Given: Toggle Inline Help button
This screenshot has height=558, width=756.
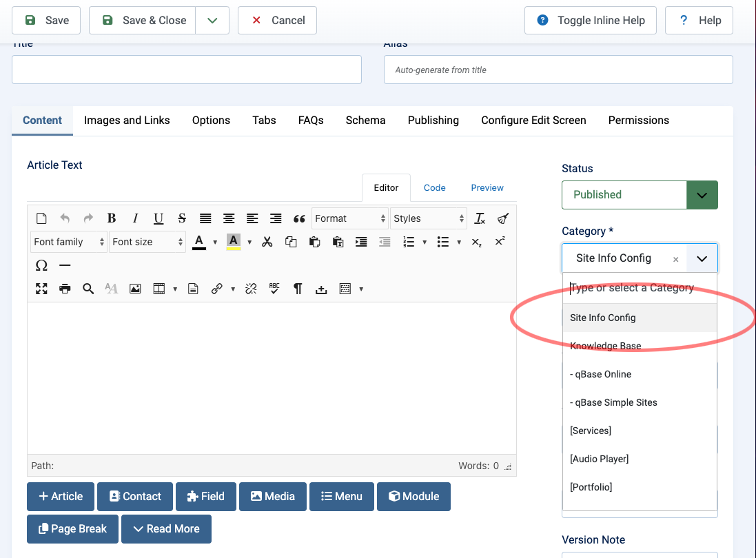Looking at the screenshot, I should 591,20.
